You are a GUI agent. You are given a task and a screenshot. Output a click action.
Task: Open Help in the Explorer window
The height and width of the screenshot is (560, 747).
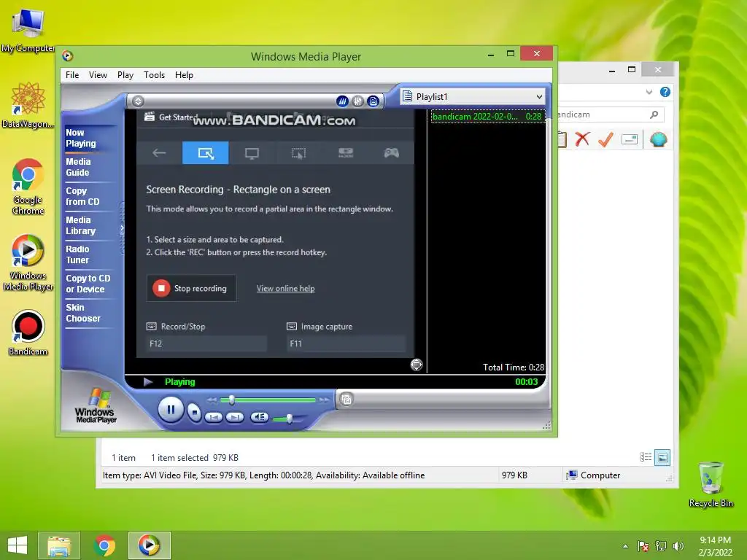point(665,92)
